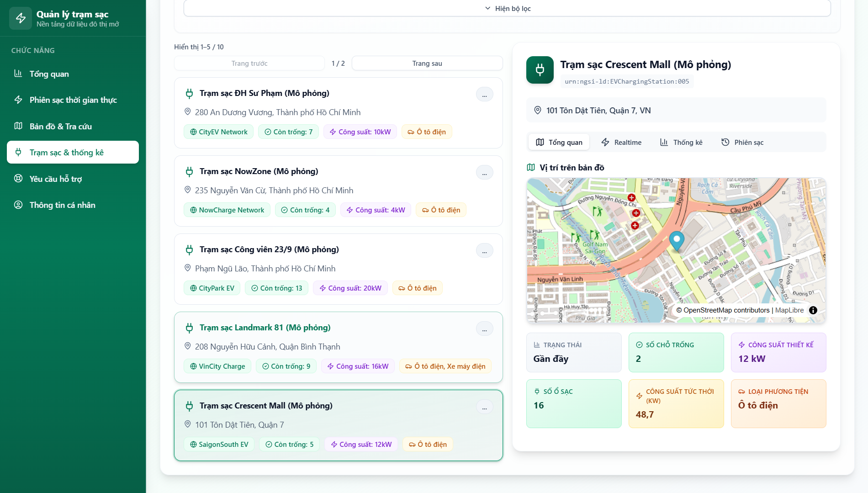The image size is (868, 493).
Task: Select the Trạm sạc & thống kê plug icon
Action: pos(19,152)
